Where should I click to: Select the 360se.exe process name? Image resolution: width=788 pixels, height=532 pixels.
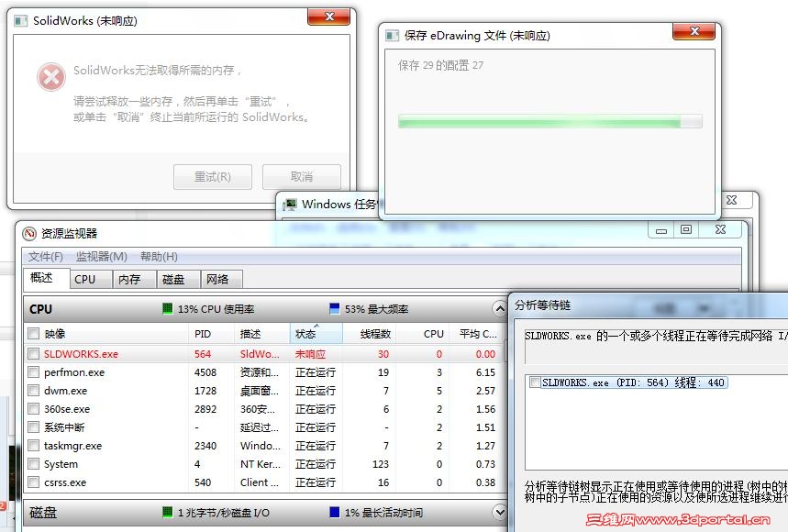tap(67, 409)
